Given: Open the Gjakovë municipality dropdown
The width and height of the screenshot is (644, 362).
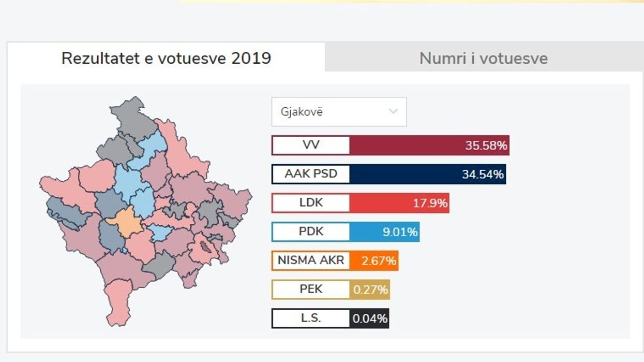Looking at the screenshot, I should click(x=339, y=111).
